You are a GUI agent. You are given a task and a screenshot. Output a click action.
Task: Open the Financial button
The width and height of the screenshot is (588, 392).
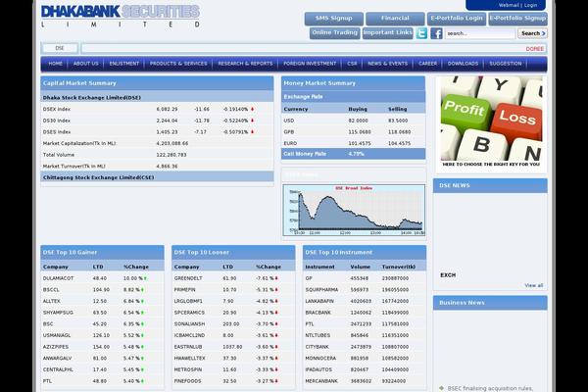395,19
